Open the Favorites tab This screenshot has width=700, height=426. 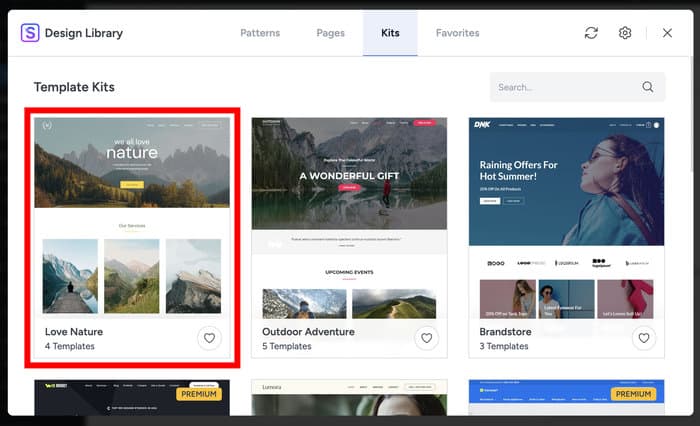tap(458, 33)
